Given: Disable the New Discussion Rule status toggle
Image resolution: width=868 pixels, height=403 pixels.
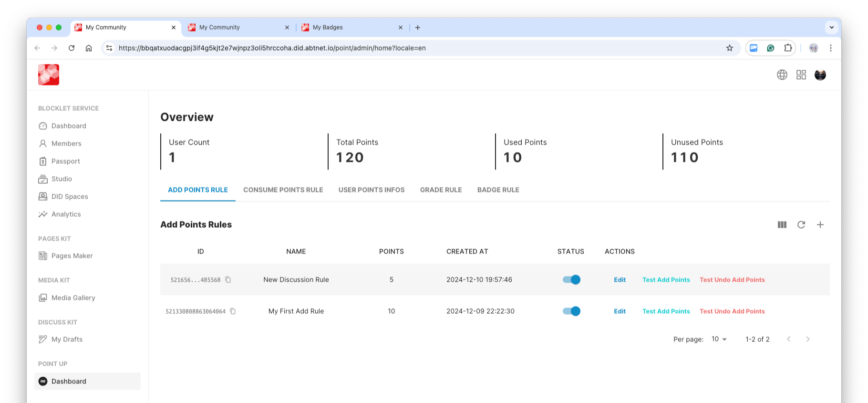Looking at the screenshot, I should (571, 280).
